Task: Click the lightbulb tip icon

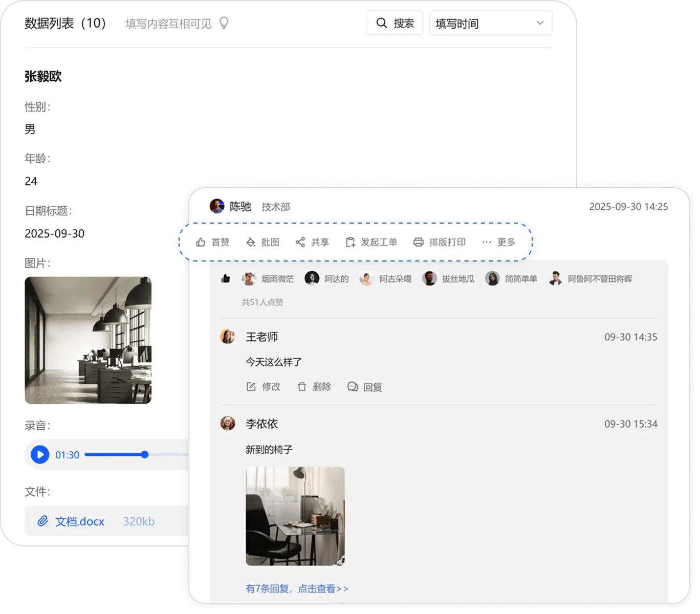Action: pyautogui.click(x=224, y=23)
